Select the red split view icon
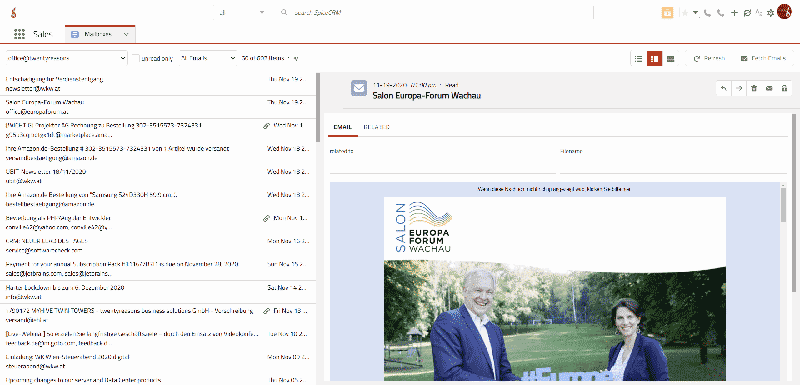 (655, 59)
